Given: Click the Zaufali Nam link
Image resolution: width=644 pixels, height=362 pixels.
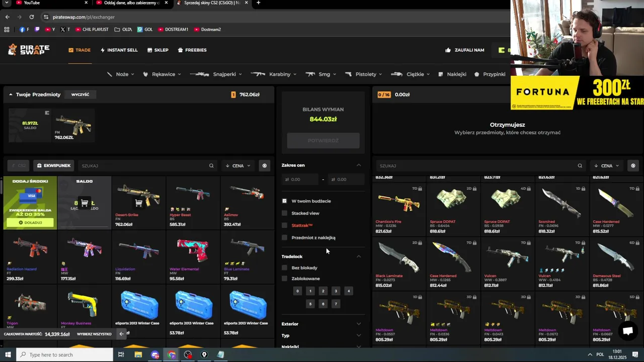Looking at the screenshot, I should tap(465, 50).
